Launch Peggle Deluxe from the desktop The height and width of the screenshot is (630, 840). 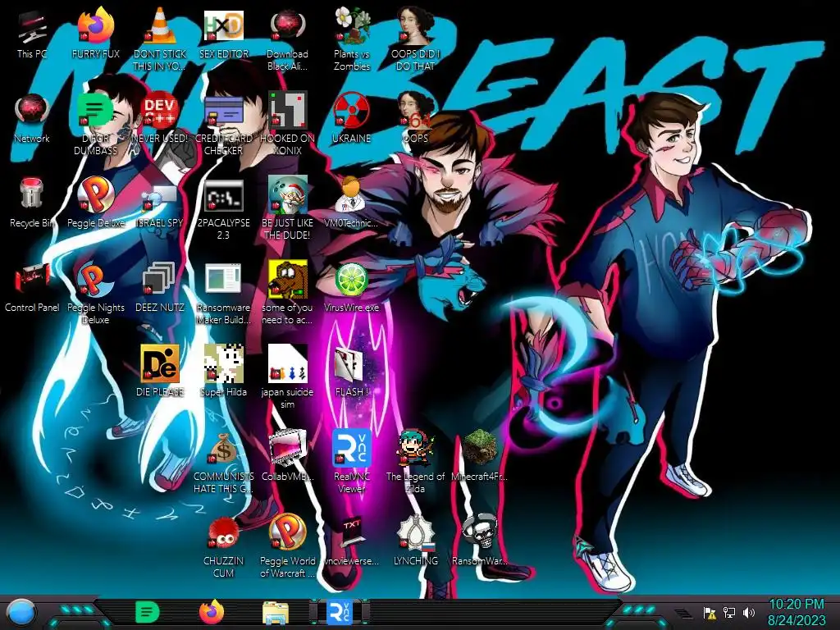coord(96,203)
